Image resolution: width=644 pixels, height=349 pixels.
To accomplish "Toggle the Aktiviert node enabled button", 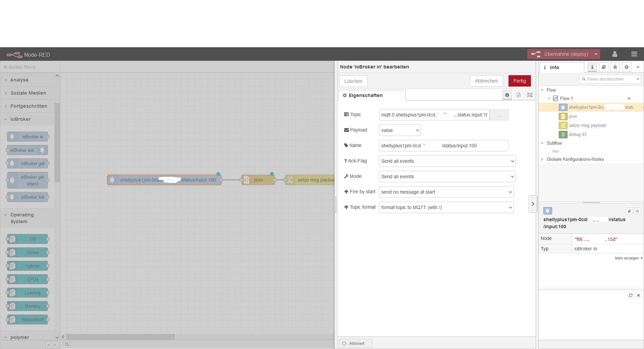I will [x=356, y=343].
